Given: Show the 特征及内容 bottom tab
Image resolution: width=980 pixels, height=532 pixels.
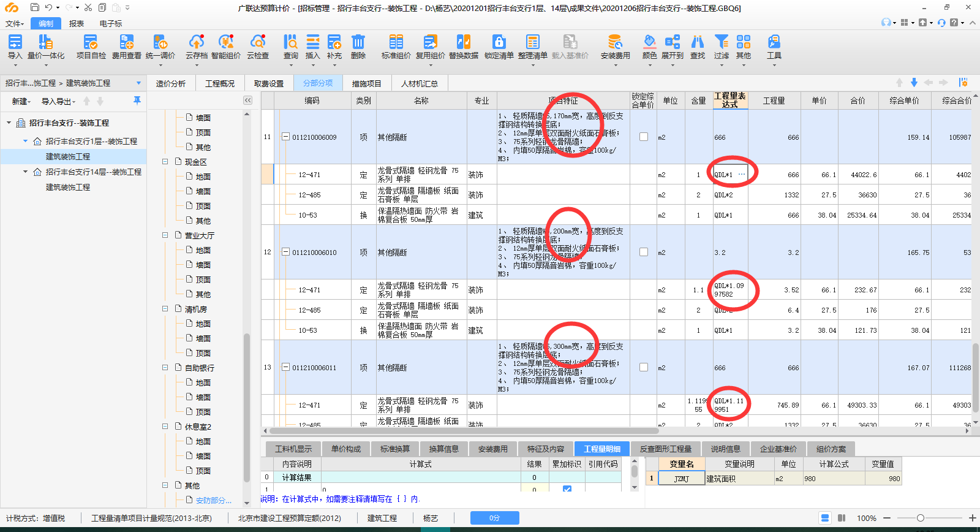Looking at the screenshot, I should [x=546, y=449].
